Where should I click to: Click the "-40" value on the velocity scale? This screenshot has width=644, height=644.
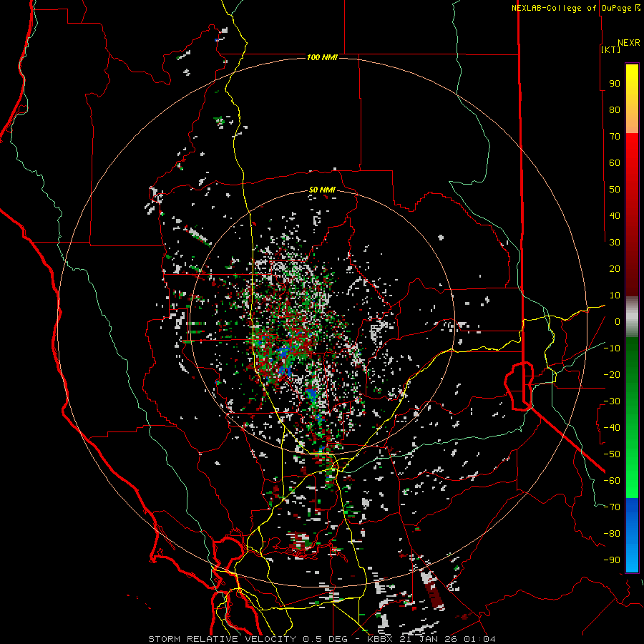point(612,428)
